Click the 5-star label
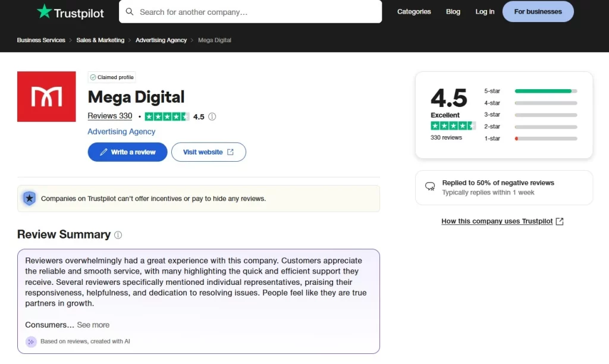 point(492,91)
